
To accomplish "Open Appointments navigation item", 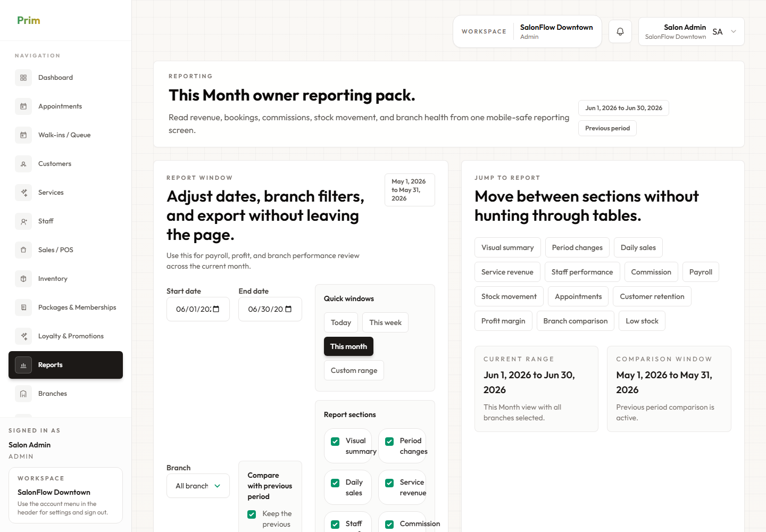I will [x=65, y=106].
